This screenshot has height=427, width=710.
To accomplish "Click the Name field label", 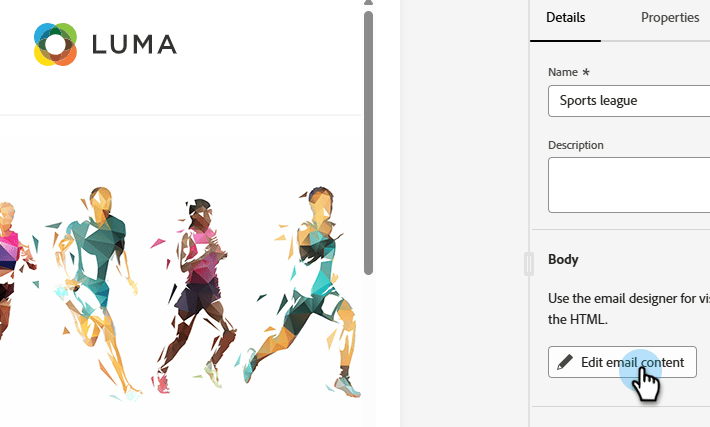I will point(568,72).
